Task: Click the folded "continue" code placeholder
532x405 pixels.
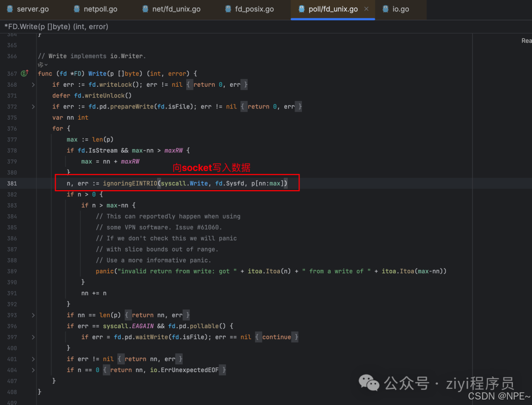Action: point(276,337)
